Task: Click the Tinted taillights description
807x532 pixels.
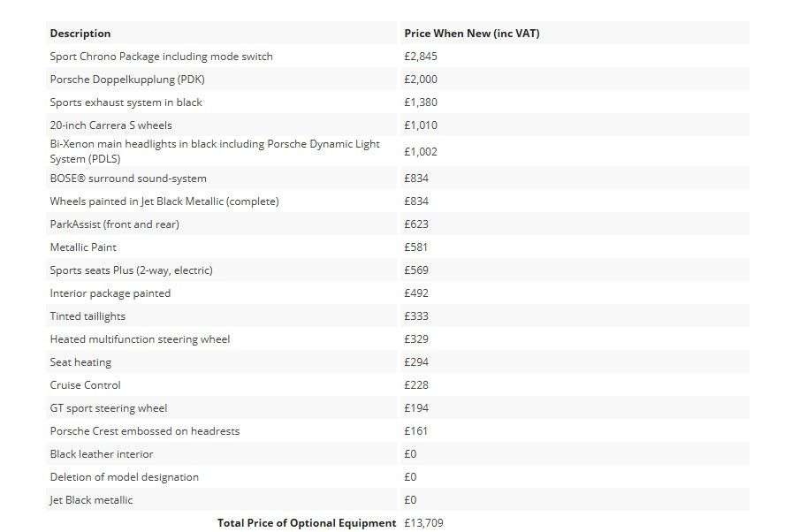Action: click(88, 316)
